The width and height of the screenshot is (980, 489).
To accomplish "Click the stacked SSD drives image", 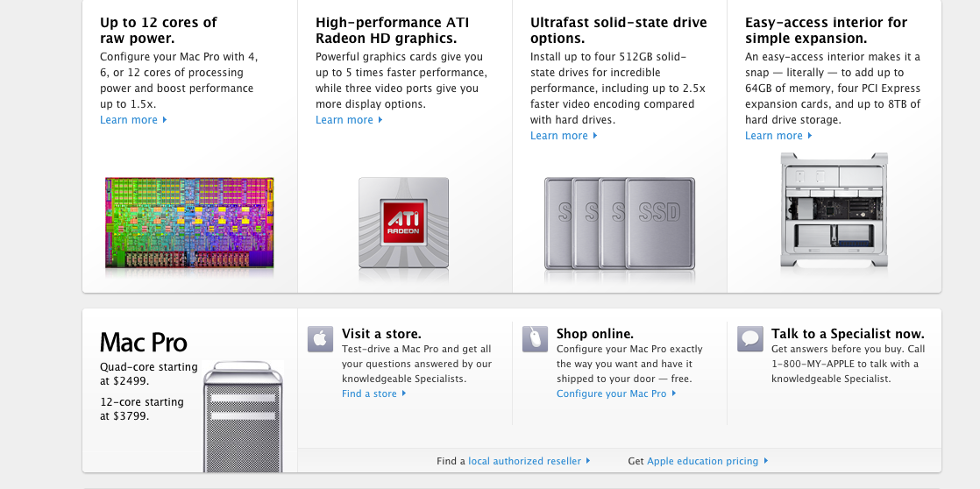I will point(620,223).
